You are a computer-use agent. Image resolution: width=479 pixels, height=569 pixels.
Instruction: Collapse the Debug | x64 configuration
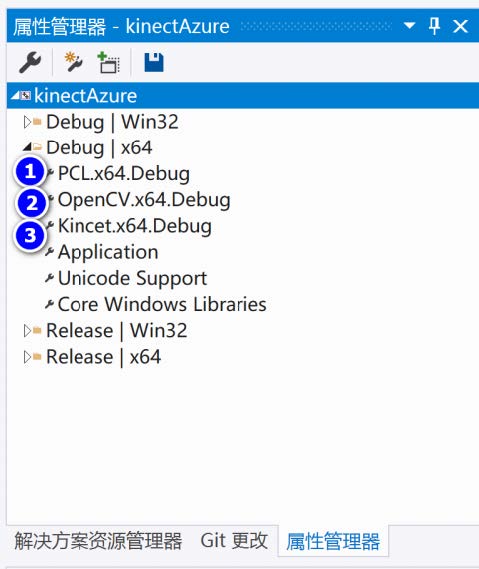point(27,147)
